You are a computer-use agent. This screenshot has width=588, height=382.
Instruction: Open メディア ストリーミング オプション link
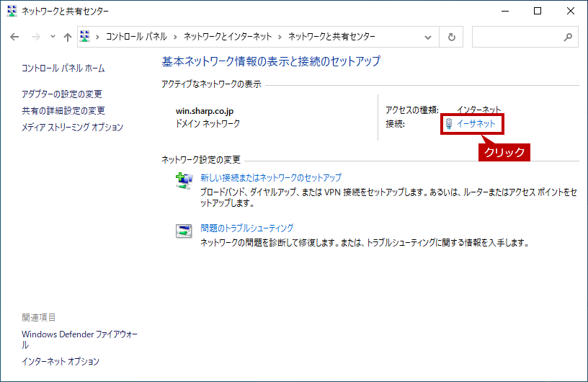tap(72, 127)
